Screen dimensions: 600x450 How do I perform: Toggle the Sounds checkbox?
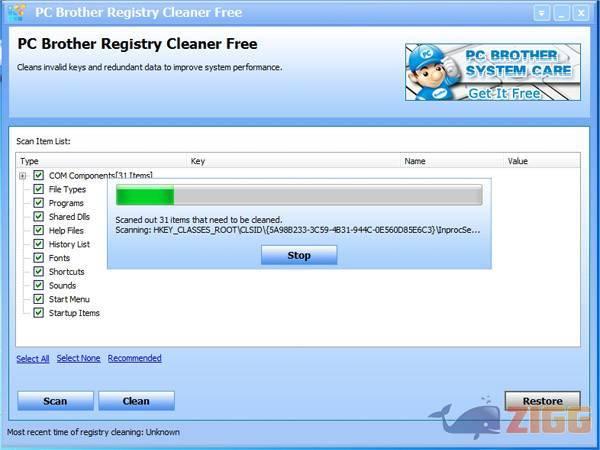click(x=38, y=285)
